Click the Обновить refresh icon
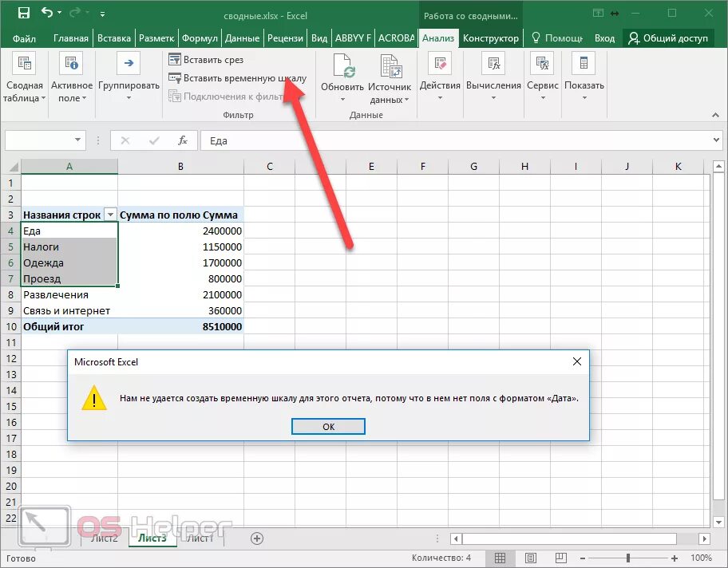 [x=342, y=65]
